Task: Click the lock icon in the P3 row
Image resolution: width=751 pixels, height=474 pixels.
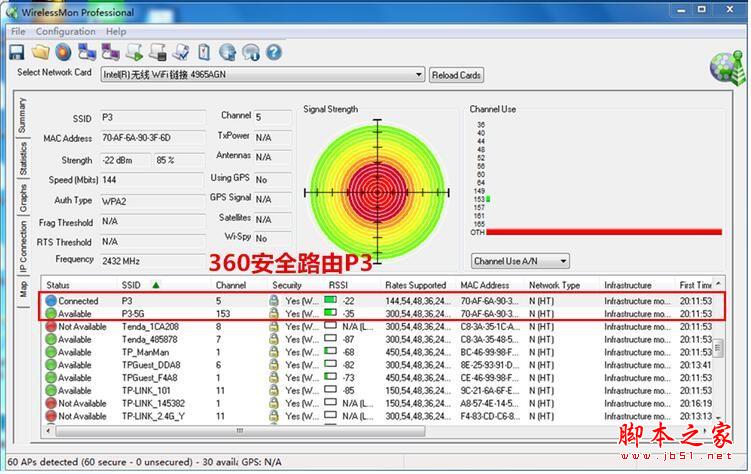Action: click(273, 301)
